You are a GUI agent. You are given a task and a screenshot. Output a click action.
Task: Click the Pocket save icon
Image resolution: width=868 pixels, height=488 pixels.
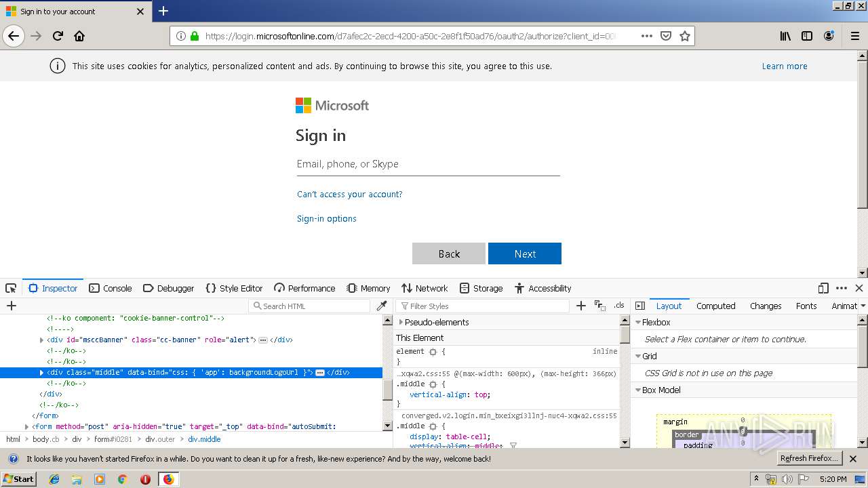(x=666, y=36)
